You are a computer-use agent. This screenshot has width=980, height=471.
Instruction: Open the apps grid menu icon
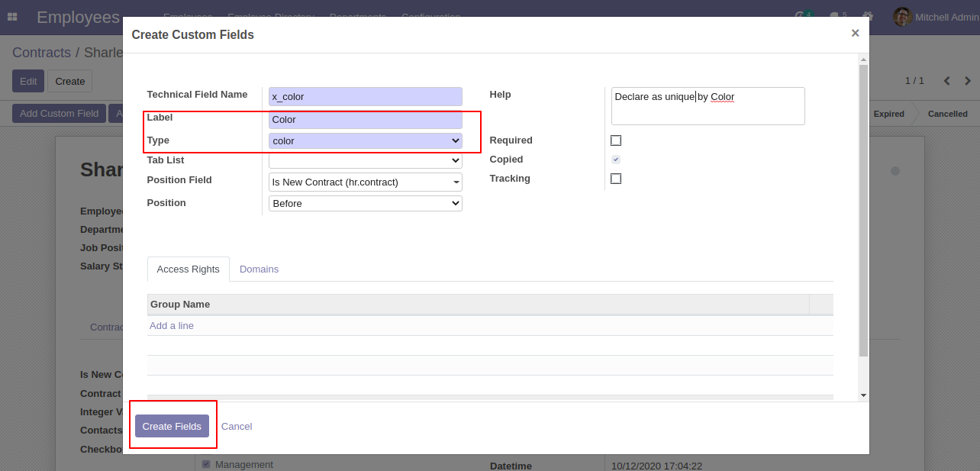pyautogui.click(x=12, y=17)
